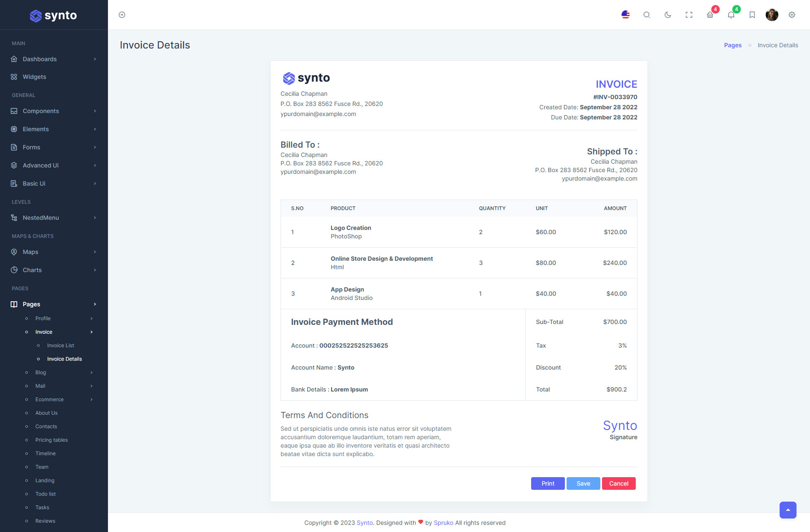
Task: Toggle the sidebar collapse icon
Action: click(x=122, y=15)
